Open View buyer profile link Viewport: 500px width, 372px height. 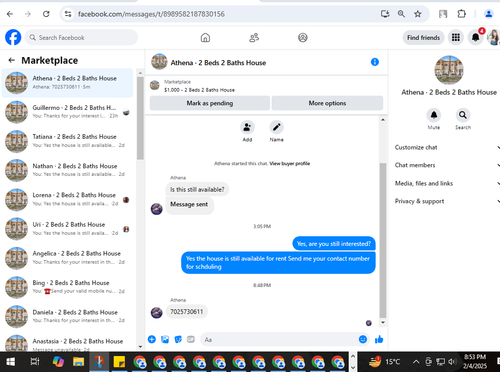pyautogui.click(x=290, y=163)
